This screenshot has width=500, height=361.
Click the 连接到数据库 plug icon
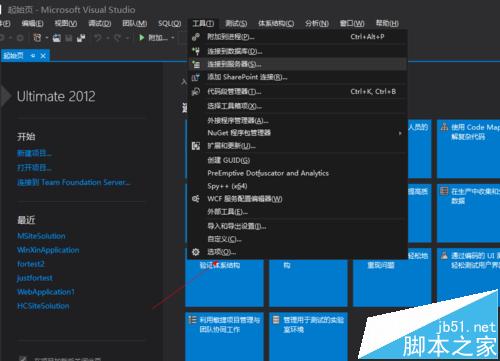(x=196, y=51)
